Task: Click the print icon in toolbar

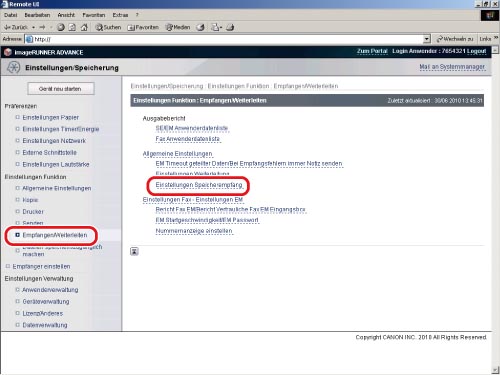Action: pos(230,27)
